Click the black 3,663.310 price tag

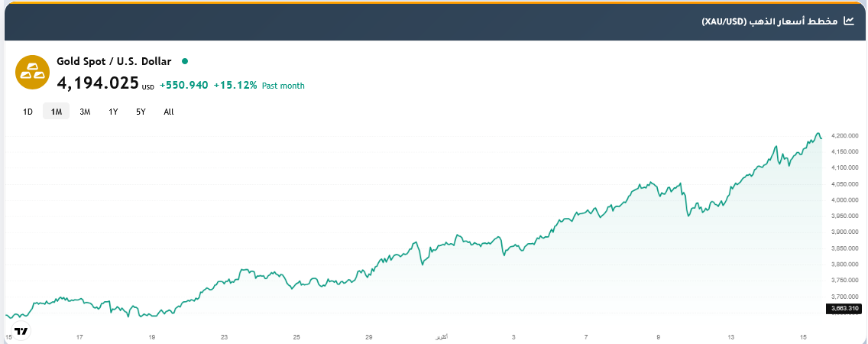click(846, 309)
